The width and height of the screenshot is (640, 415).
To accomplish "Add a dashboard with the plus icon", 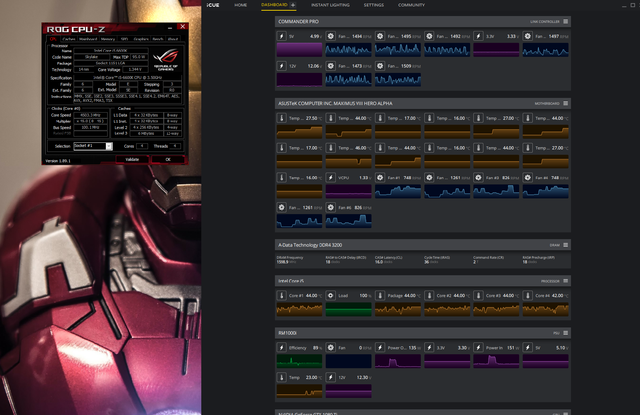I will (293, 5).
